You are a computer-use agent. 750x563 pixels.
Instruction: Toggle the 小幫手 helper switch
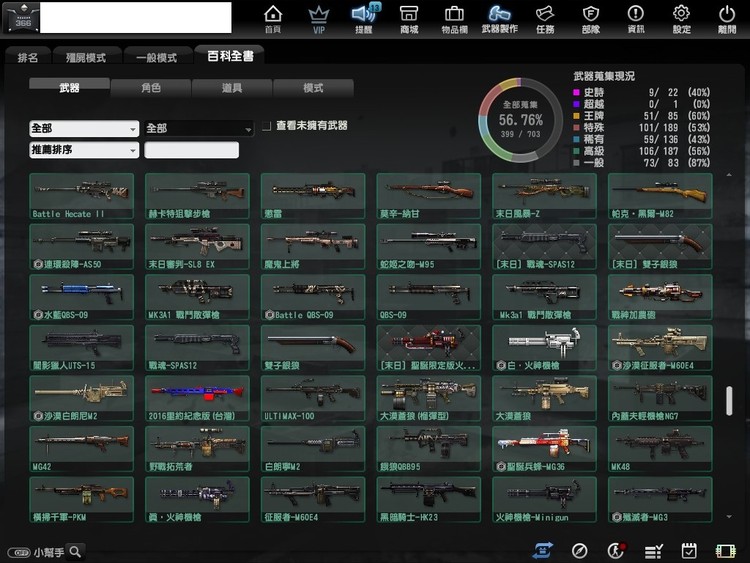click(19, 552)
